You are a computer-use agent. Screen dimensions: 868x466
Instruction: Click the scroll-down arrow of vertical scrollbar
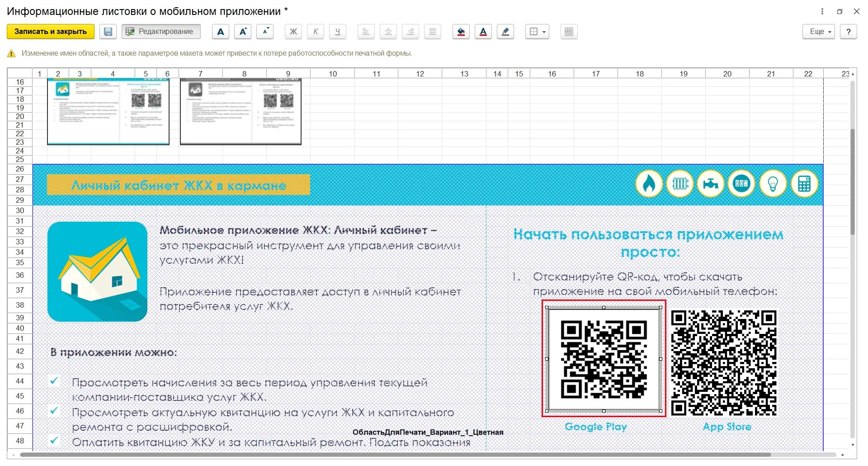853,445
